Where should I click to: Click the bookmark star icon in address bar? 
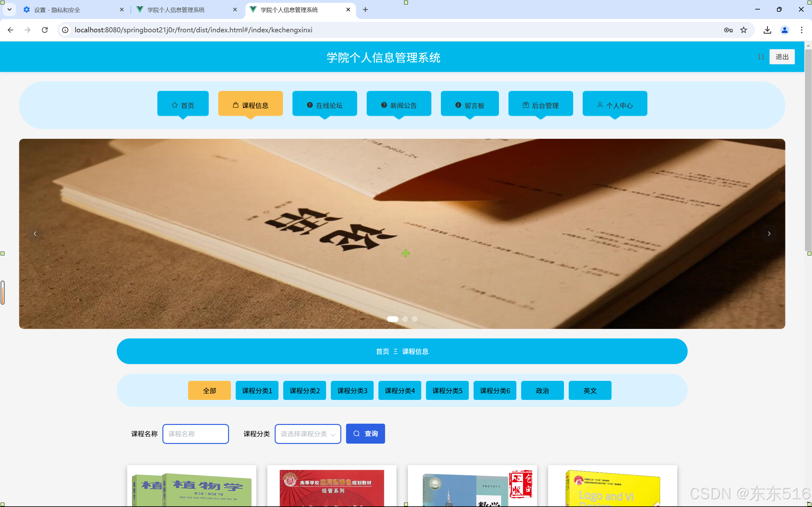(743, 30)
